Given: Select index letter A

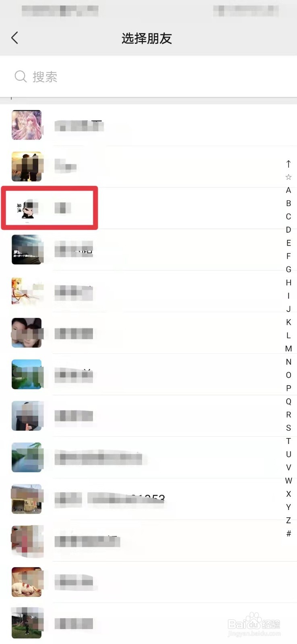Looking at the screenshot, I should (289, 190).
